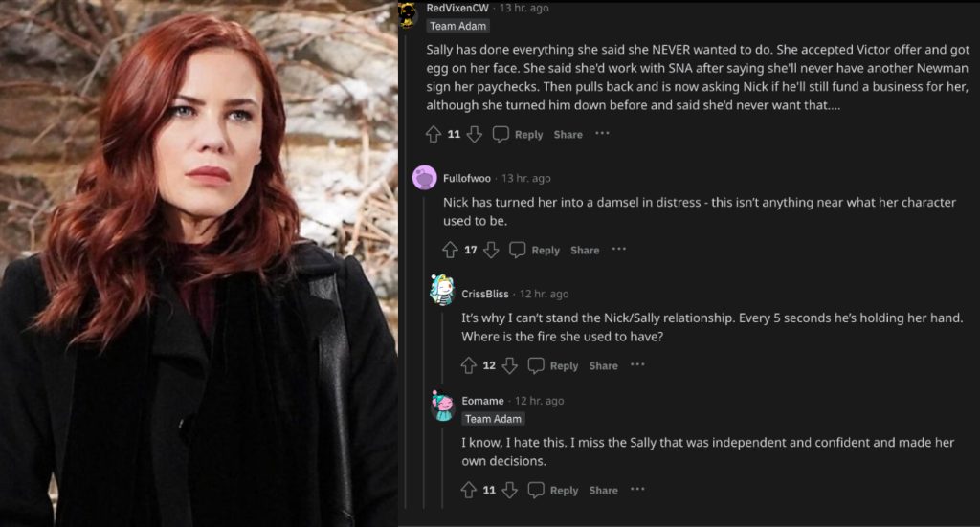980x527 pixels.
Task: Upvote Fullofwoo's comment
Action: tap(450, 250)
